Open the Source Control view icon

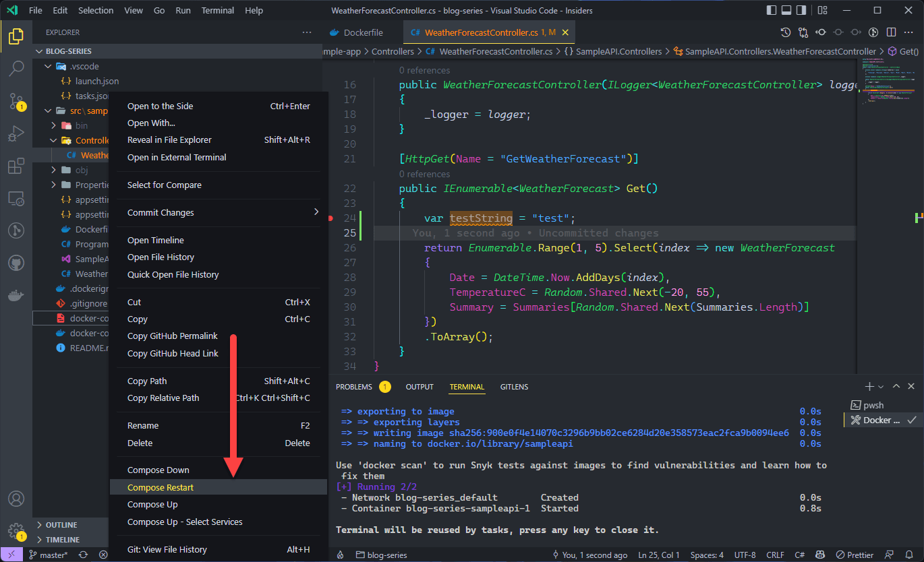click(16, 101)
